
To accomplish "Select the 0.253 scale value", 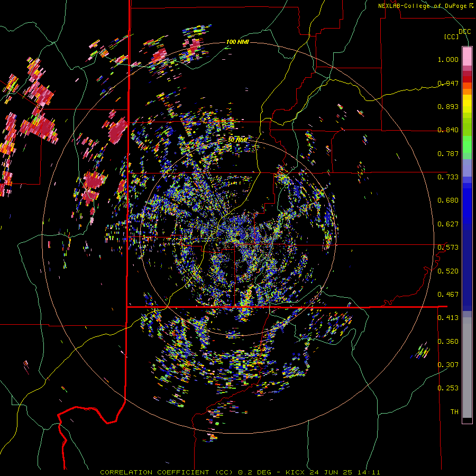I will 448,388.
